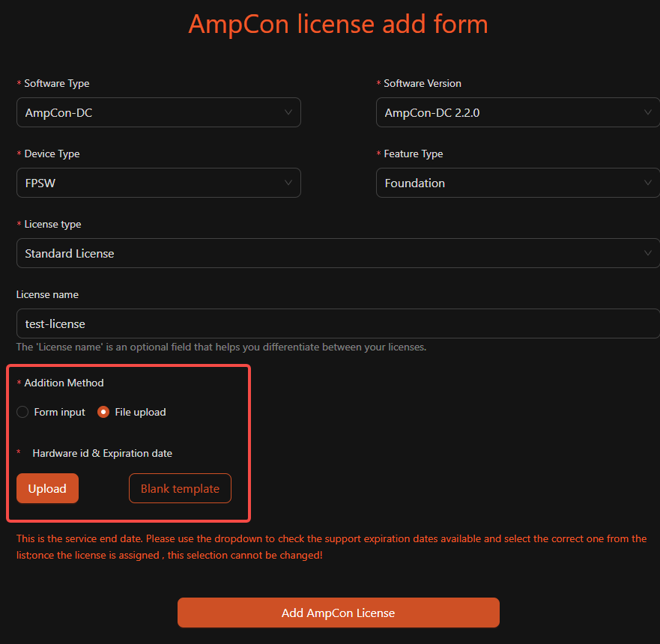
Task: Click the chevron arrow in Feature Type field
Action: (648, 183)
